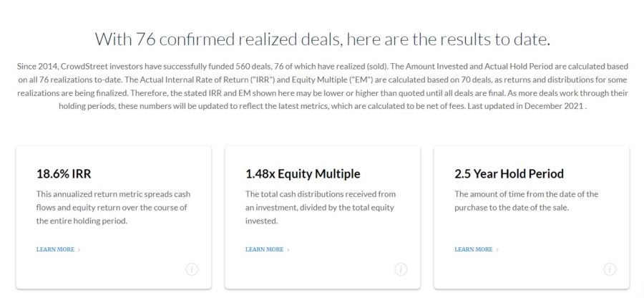Click chevron arrow beside IRR Learn More
This screenshot has height=298, width=644.
tap(79, 249)
